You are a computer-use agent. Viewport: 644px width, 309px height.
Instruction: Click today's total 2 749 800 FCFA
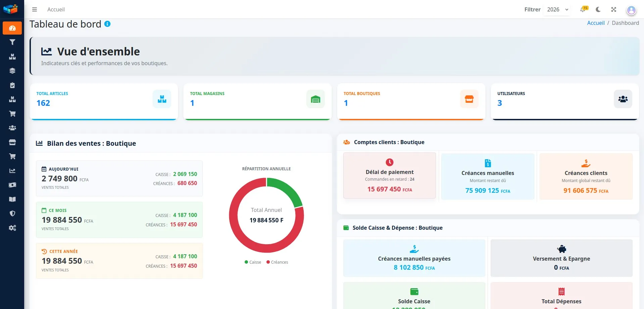point(65,179)
